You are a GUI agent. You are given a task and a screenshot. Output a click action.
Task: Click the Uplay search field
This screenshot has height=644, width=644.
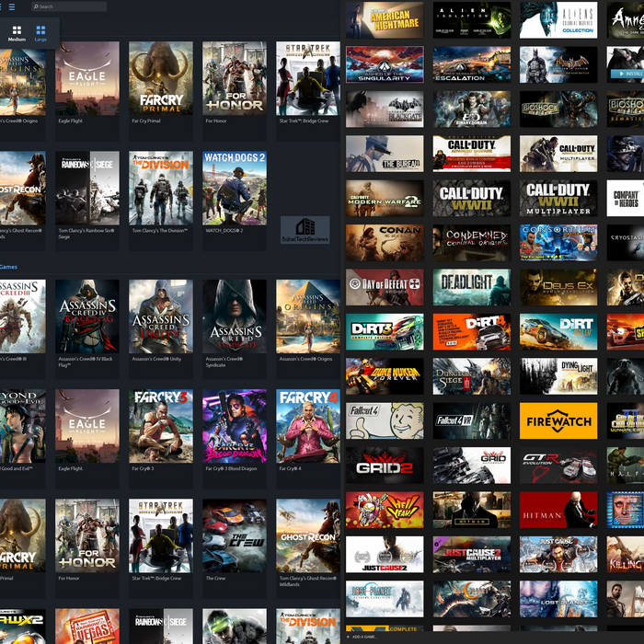tap(69, 6)
